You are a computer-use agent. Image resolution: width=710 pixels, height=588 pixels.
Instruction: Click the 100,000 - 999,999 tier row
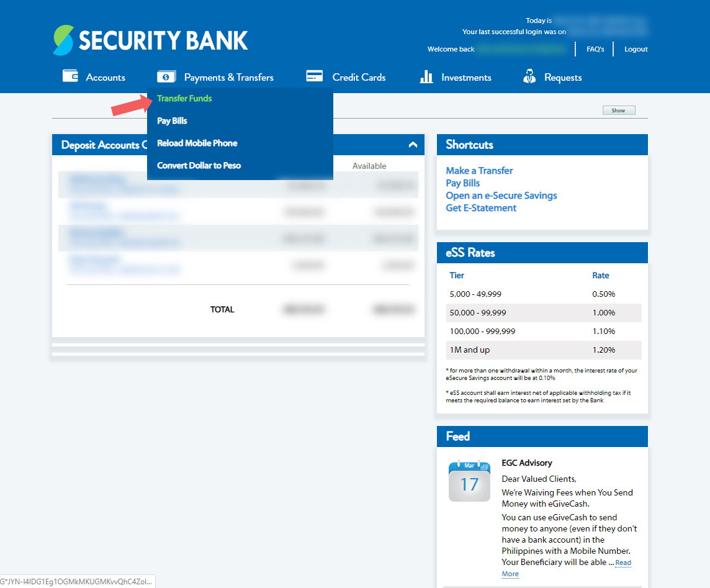click(542, 331)
